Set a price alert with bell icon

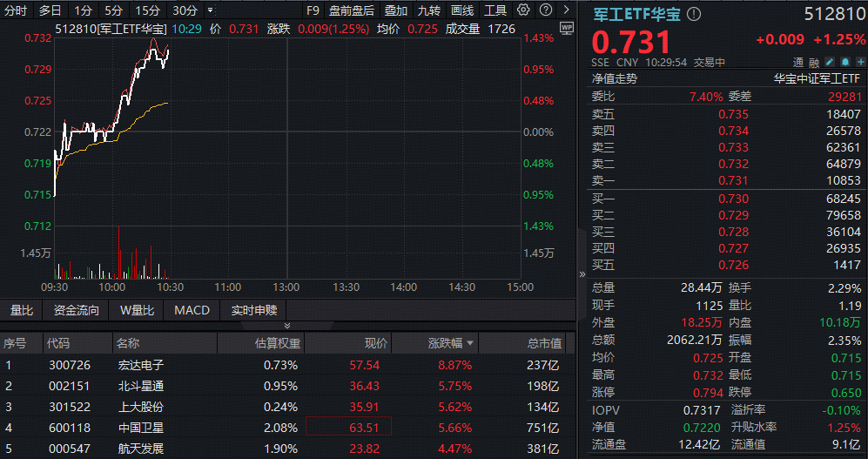click(844, 63)
